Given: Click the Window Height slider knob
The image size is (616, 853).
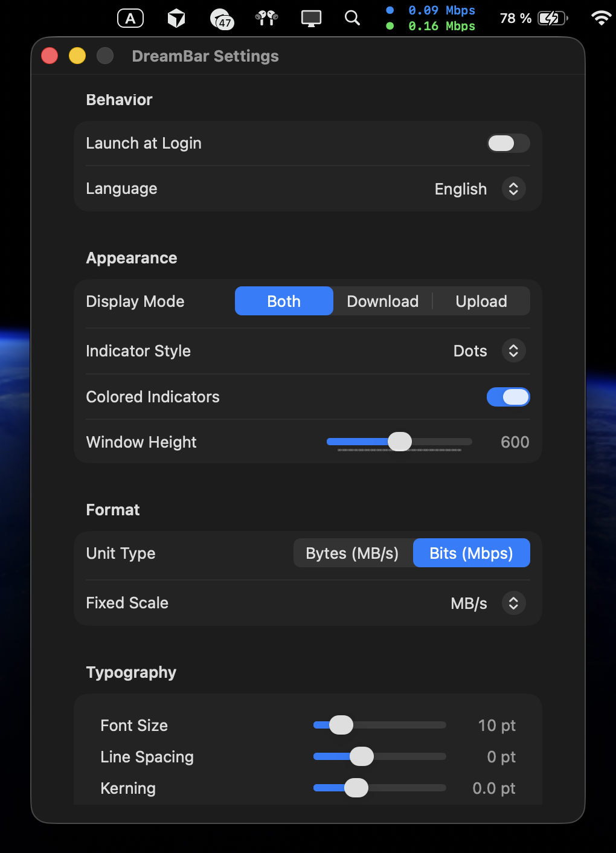Looking at the screenshot, I should click(400, 442).
